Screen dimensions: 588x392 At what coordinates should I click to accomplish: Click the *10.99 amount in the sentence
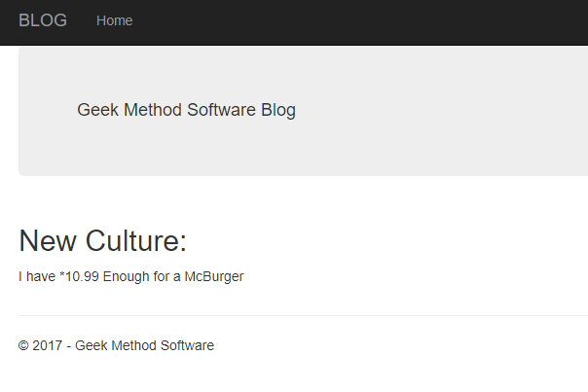(x=79, y=276)
